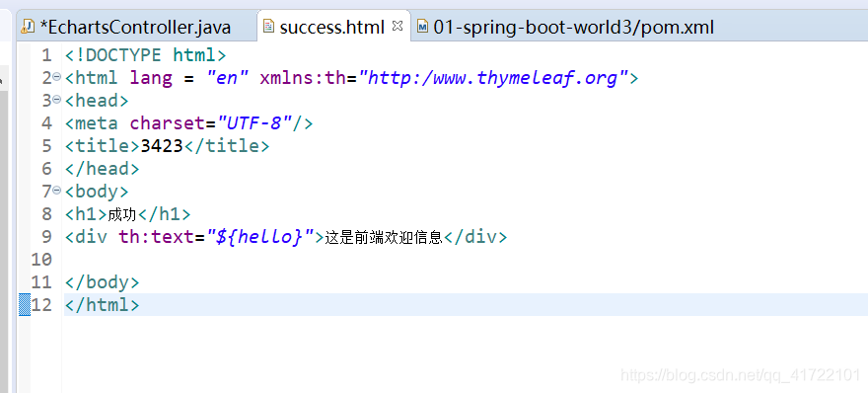This screenshot has height=393, width=868.
Task: Click the Maven icon on pom.xml tab
Action: (422, 26)
